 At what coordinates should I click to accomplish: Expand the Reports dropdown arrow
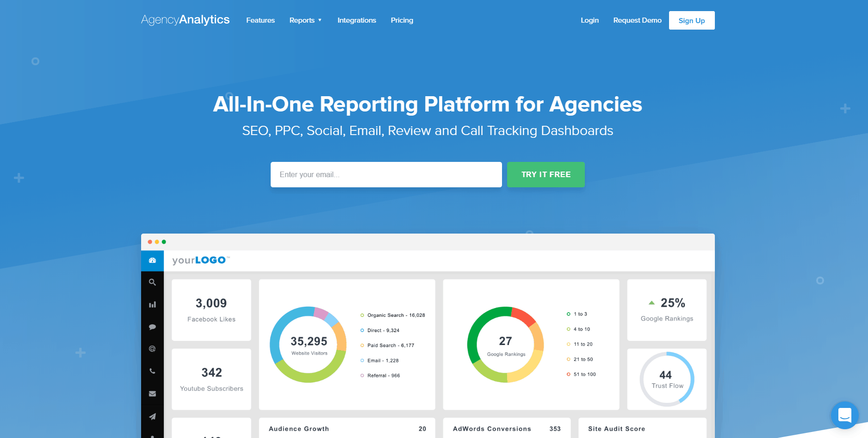320,20
